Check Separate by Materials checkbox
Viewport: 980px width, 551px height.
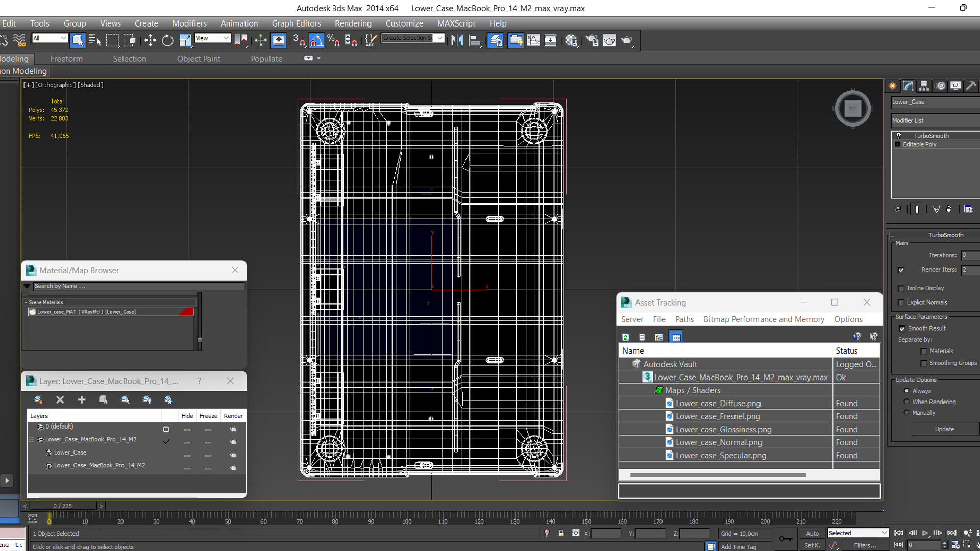click(x=924, y=352)
